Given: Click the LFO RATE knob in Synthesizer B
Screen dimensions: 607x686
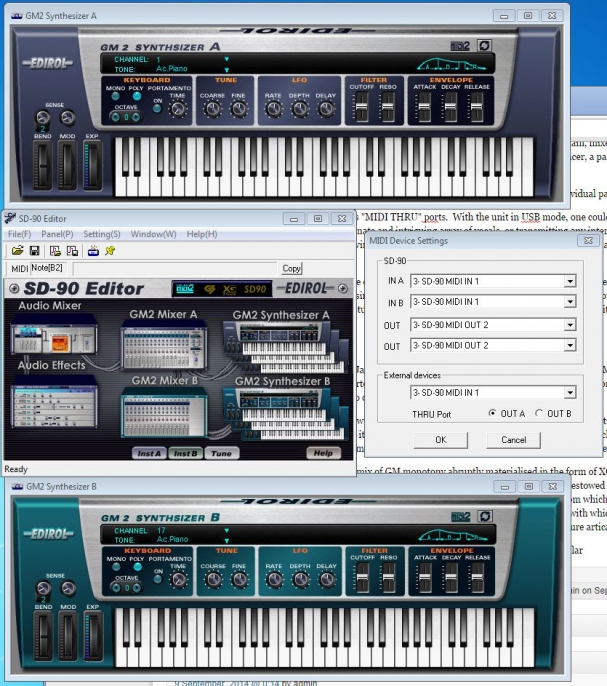Looking at the screenshot, I should coord(275,580).
